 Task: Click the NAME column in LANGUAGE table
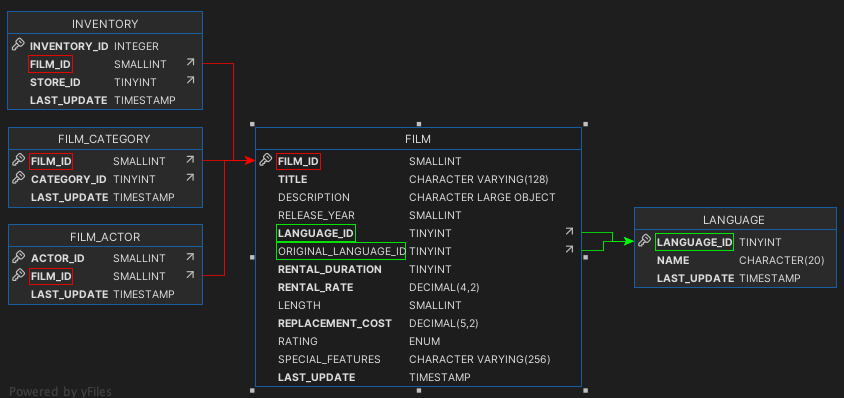[735, 260]
